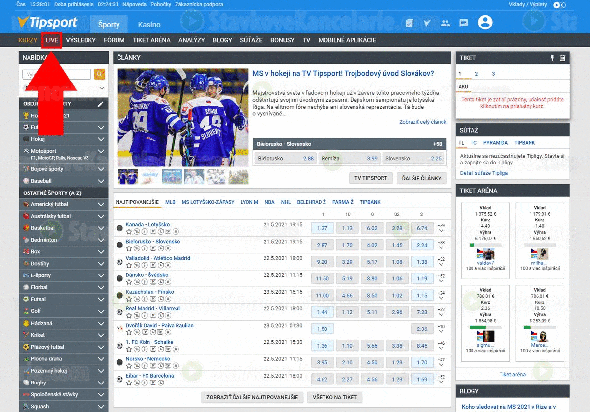Screen dimensions: 590x412
Task: Expand more bets for Kanada - Lotyšsko
Action: tap(442, 228)
